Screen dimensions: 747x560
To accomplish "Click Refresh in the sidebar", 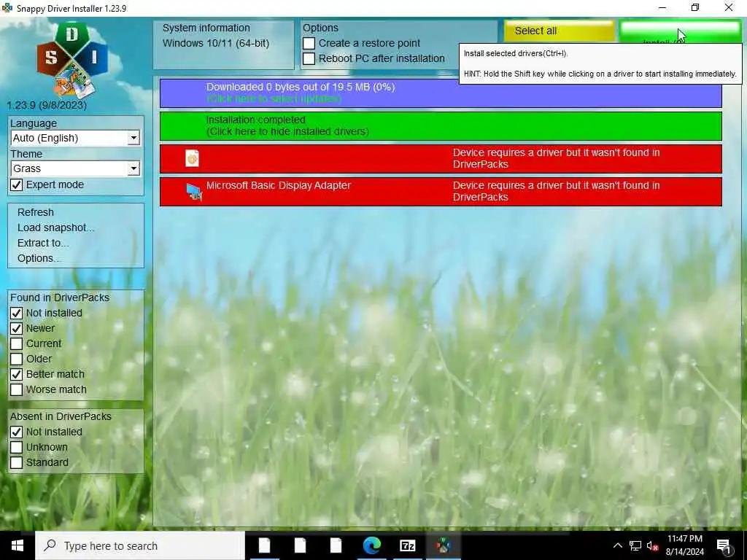I will pyautogui.click(x=35, y=212).
